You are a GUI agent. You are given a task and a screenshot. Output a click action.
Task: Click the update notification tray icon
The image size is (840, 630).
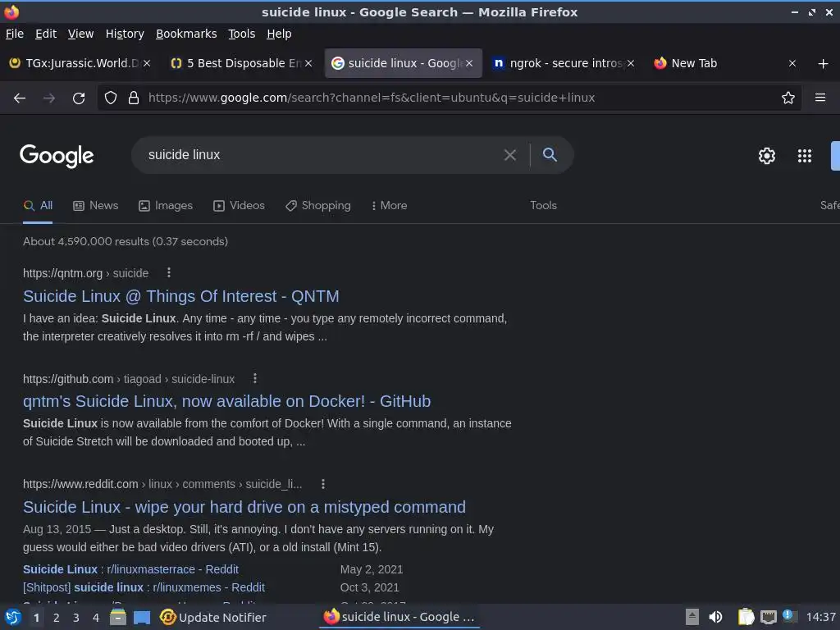point(790,616)
